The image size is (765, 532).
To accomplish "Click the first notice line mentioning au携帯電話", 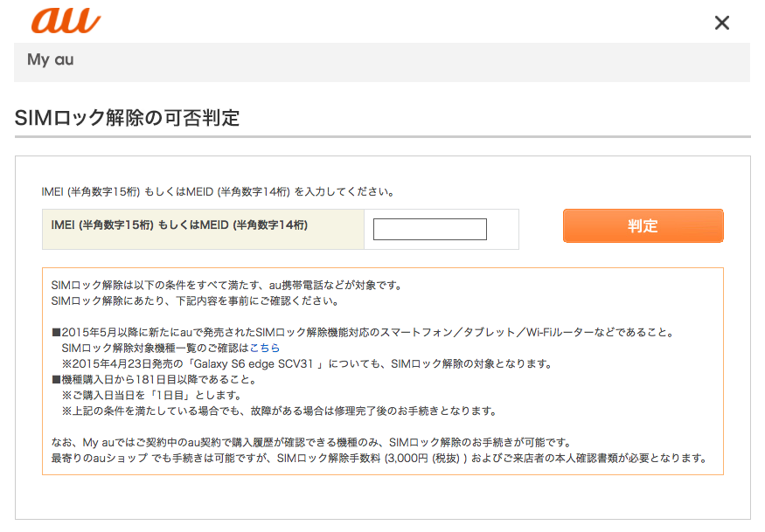I will coord(226,286).
